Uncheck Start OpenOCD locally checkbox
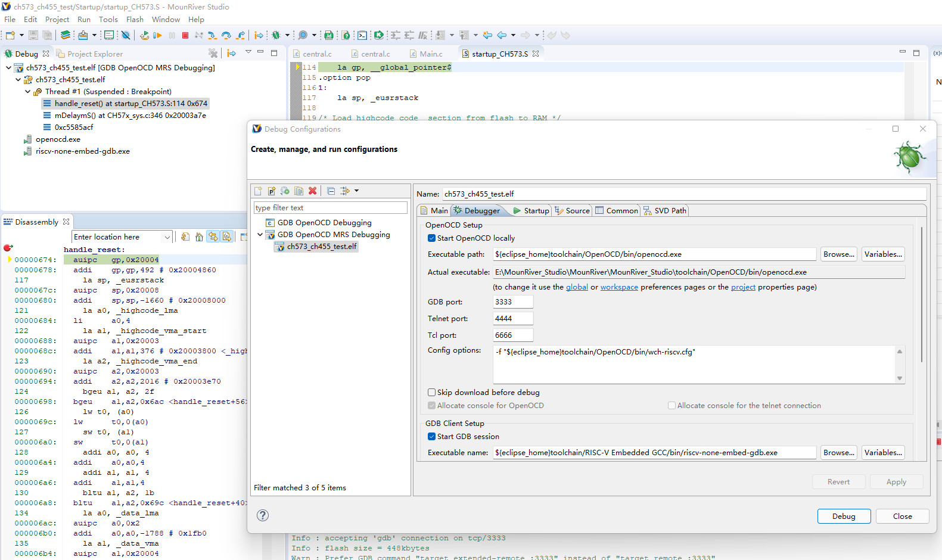This screenshot has width=942, height=560. tap(432, 238)
